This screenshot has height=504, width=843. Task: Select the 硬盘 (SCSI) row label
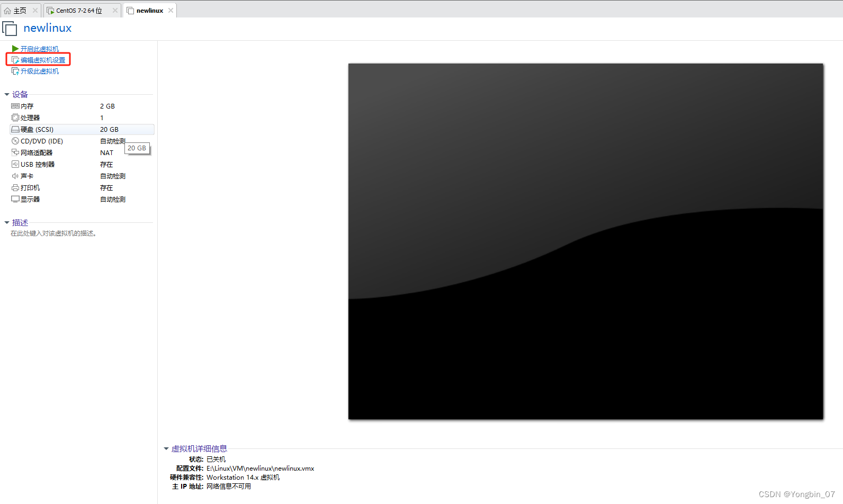point(37,130)
